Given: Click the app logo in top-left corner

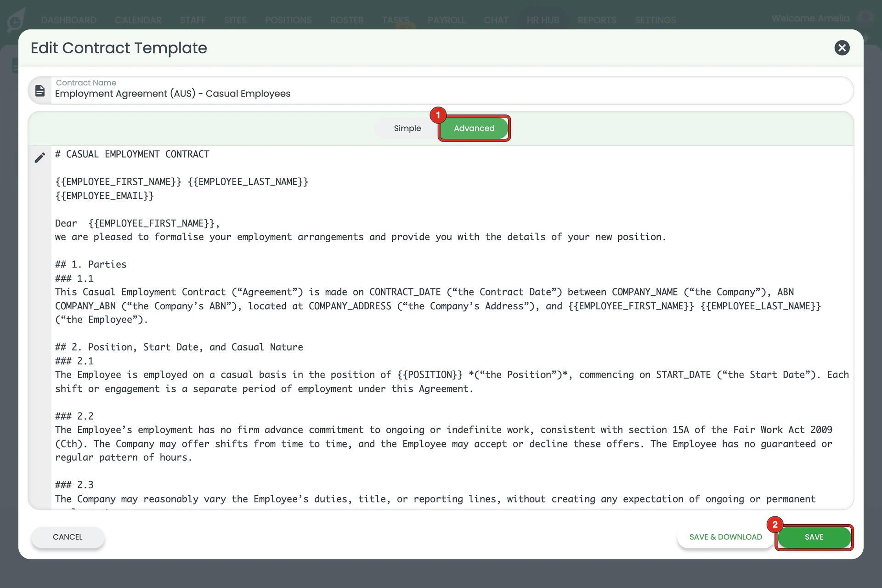Looking at the screenshot, I should pos(16,20).
